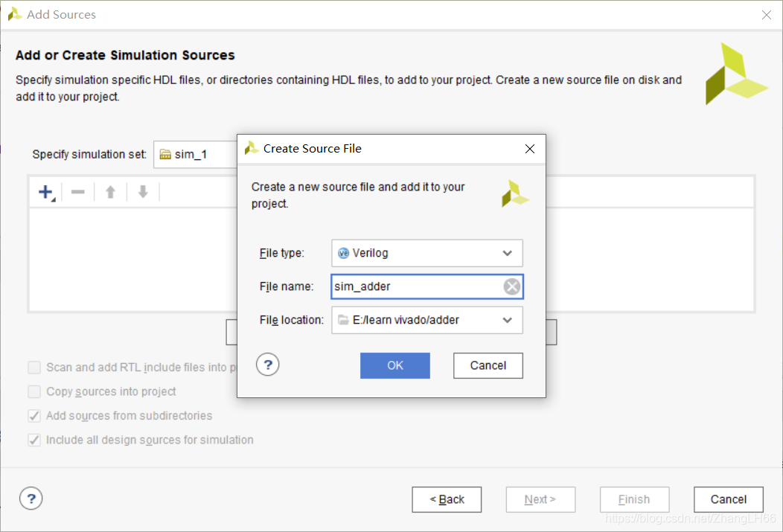This screenshot has width=783, height=532.
Task: Open help in Add Sources window
Action: tap(31, 499)
